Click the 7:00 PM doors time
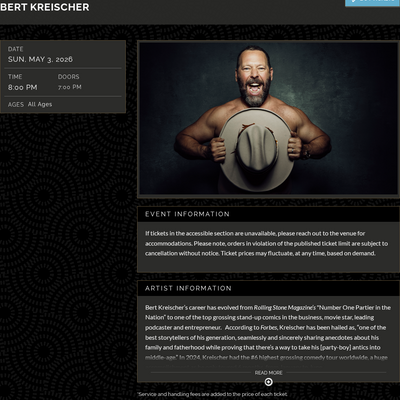 pyautogui.click(x=70, y=87)
